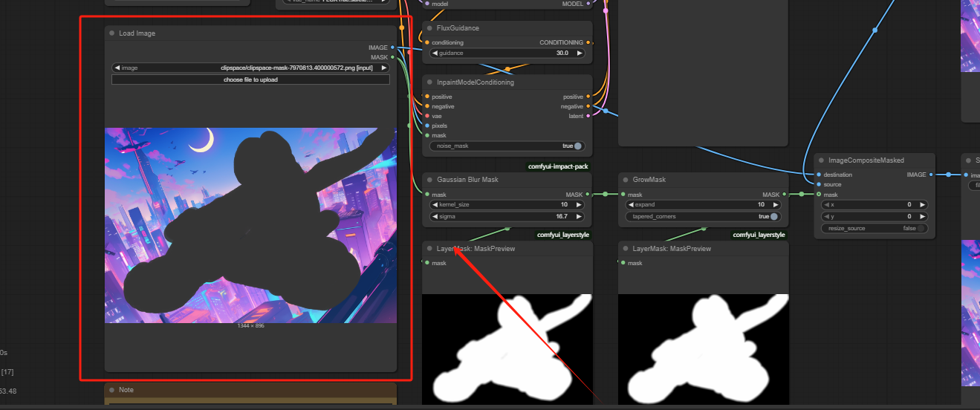Decrease kernel_size in Gaussian Blur Mask
980x410 pixels.
435,204
